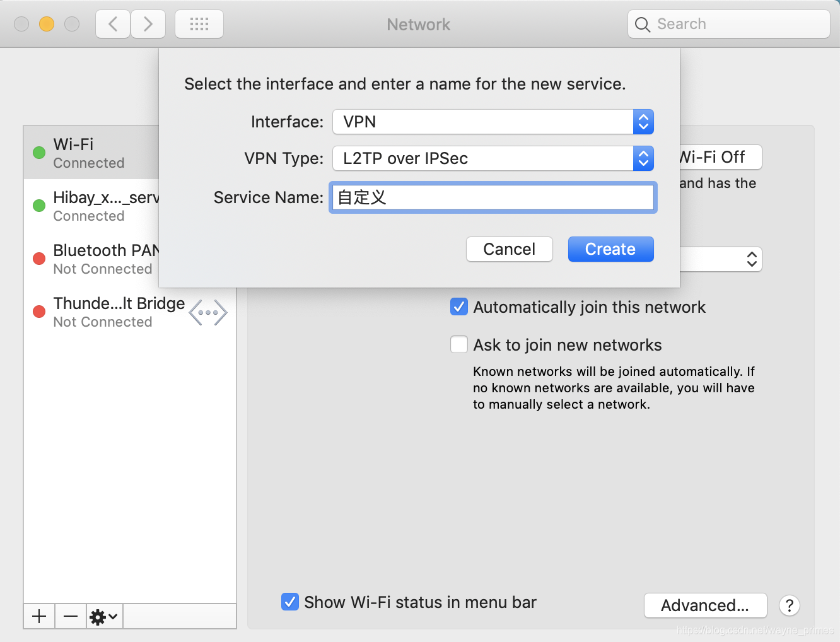
Task: Show all preferences grid icon
Action: tap(199, 24)
